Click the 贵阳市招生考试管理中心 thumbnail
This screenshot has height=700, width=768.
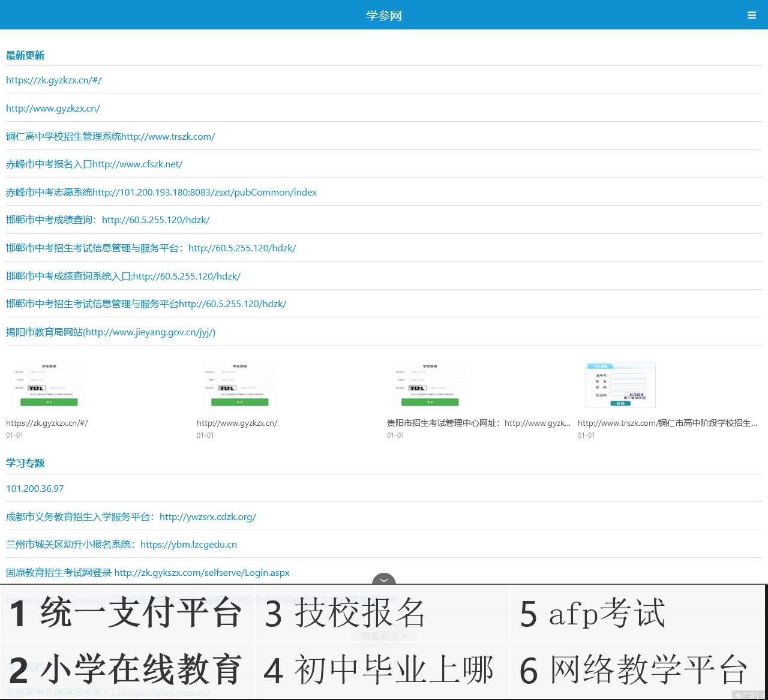[429, 384]
